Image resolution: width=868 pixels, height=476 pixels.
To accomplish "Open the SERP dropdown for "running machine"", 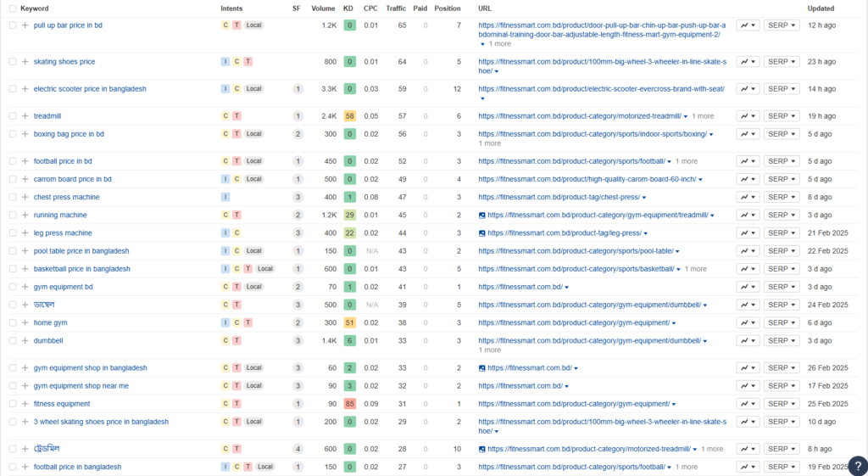I will (782, 216).
